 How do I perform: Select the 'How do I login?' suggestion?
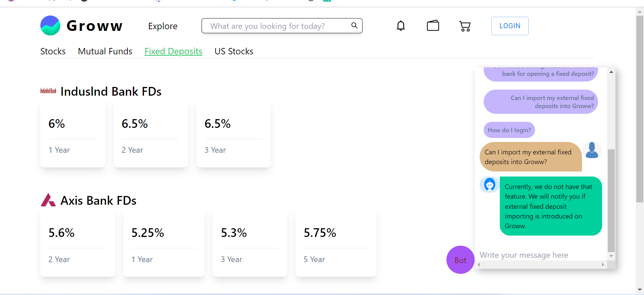pos(509,130)
